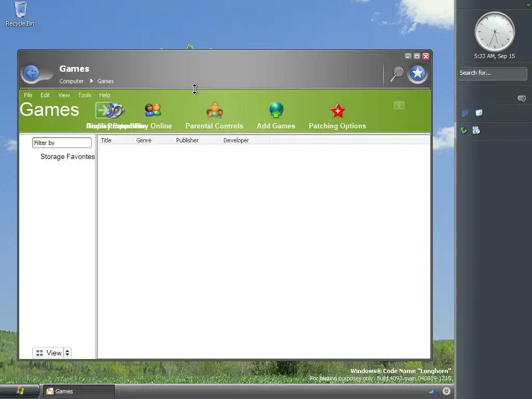Image resolution: width=532 pixels, height=399 pixels.
Task: Open the Help menu
Action: click(105, 96)
